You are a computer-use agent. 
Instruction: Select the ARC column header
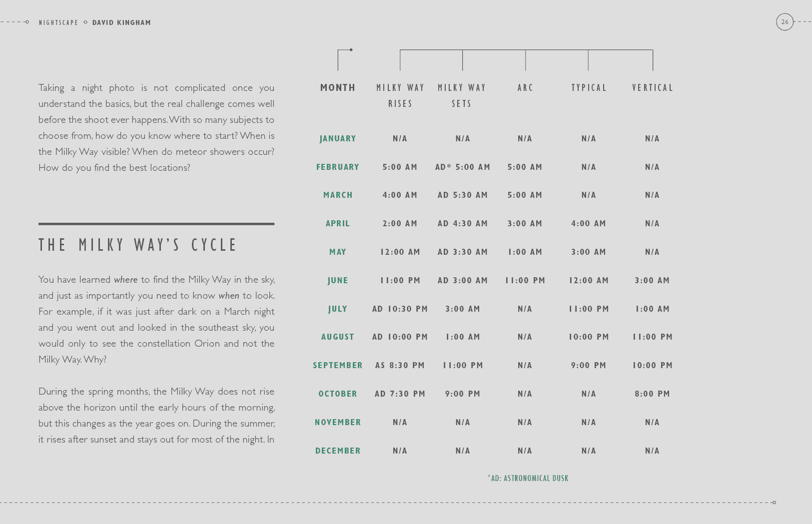[525, 88]
